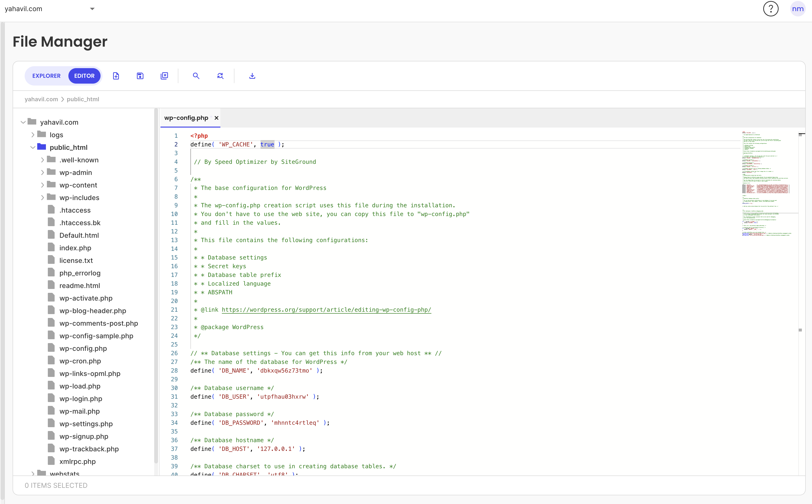Expand the logs folder

[x=33, y=135]
